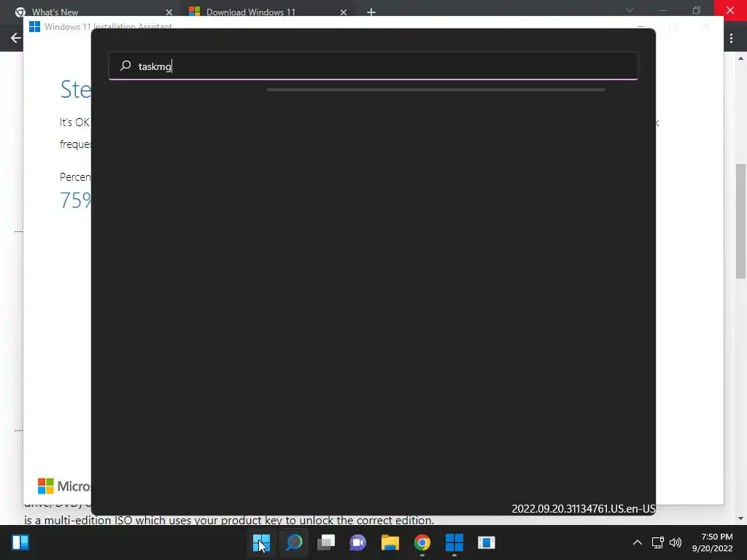
Task: Go back with Chrome's back arrow
Action: 16,38
